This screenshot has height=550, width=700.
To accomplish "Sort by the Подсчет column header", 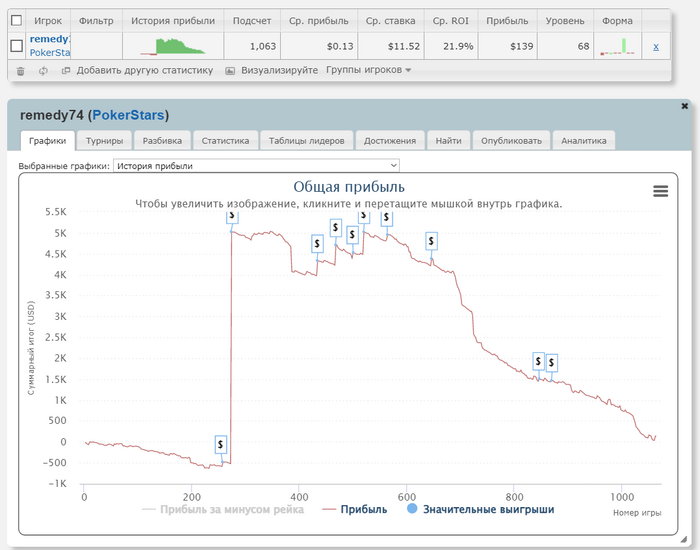I will coord(252,21).
